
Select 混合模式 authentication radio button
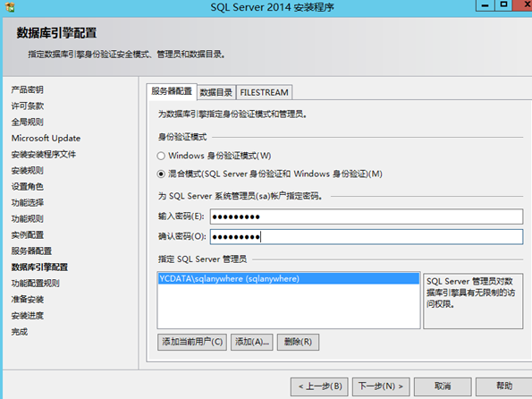(161, 174)
